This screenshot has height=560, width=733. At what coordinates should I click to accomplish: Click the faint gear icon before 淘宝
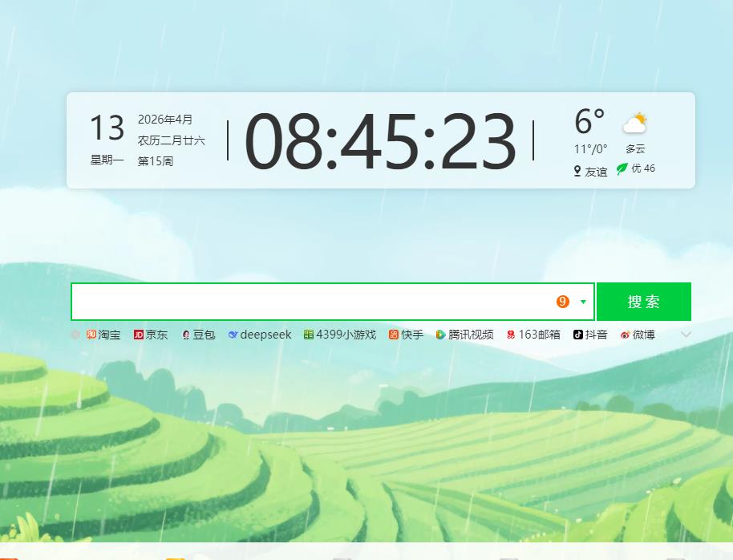click(75, 335)
